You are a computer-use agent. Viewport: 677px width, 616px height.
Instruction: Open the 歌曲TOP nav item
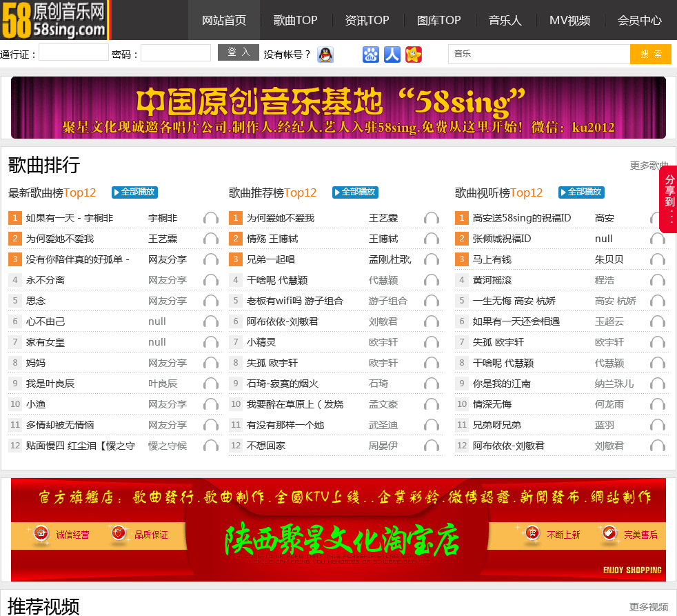pos(295,20)
